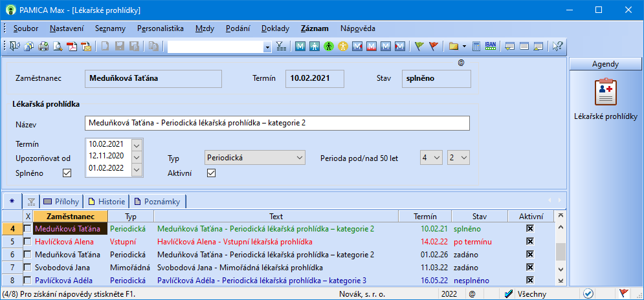
Task: Click panel icon with yellow up arrow
Action: [x=539, y=47]
